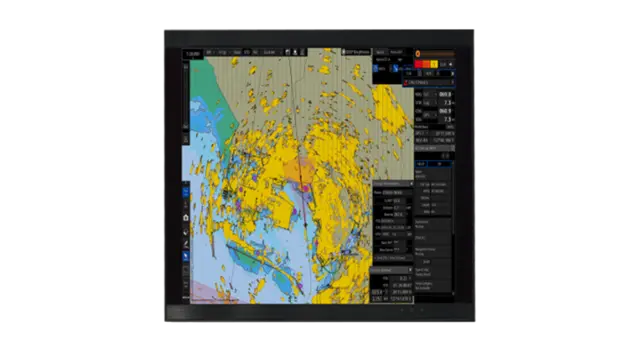This screenshot has height=360, width=640.
Task: Click the chart scale box showing 1:20,000
Action: [192, 54]
